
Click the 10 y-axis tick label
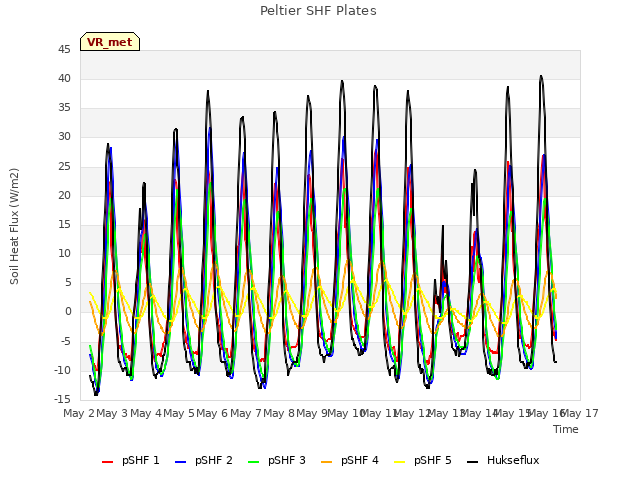(x=64, y=254)
